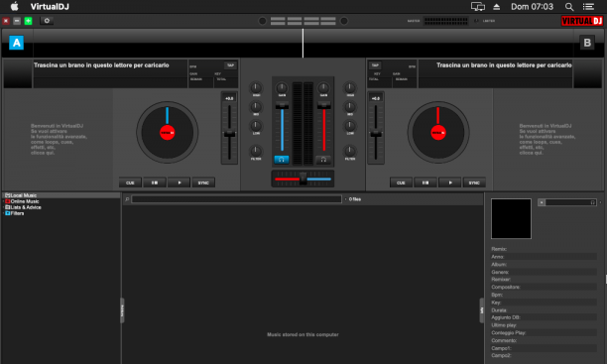Click the left deck TAP tempo button
607x364 pixels.
point(230,65)
